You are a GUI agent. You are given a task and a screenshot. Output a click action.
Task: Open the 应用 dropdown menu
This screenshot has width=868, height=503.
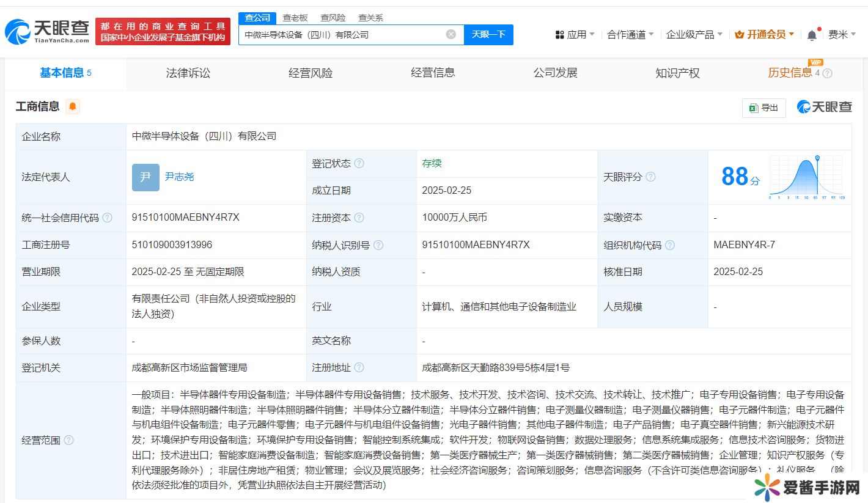(x=572, y=35)
